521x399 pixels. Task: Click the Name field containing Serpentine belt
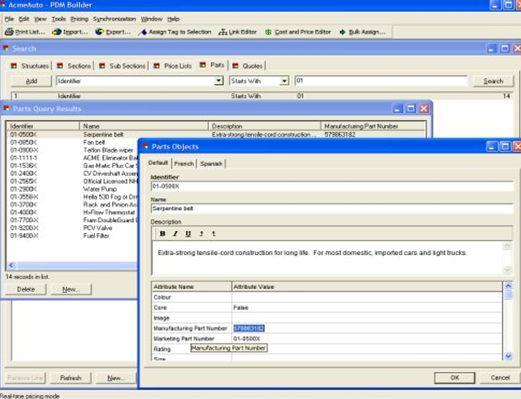332,209
